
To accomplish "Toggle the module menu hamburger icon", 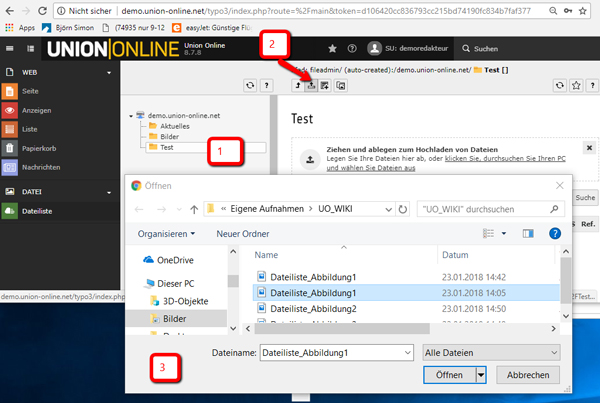I will 10,49.
